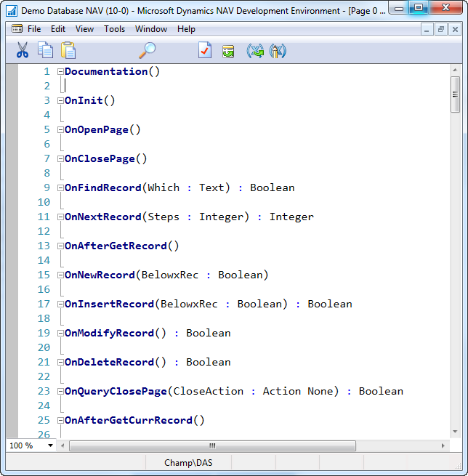This screenshot has height=476, width=468.
Task: Open the View menu
Action: click(x=84, y=29)
